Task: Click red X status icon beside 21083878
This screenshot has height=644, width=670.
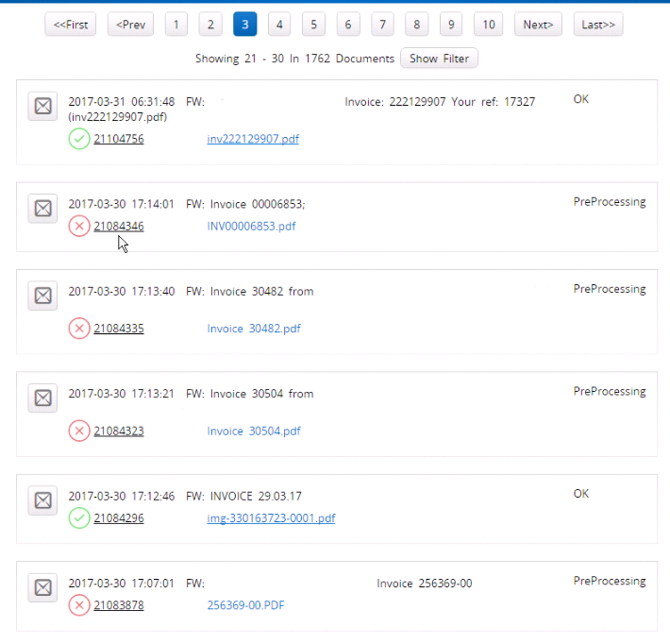Action: pyautogui.click(x=79, y=605)
